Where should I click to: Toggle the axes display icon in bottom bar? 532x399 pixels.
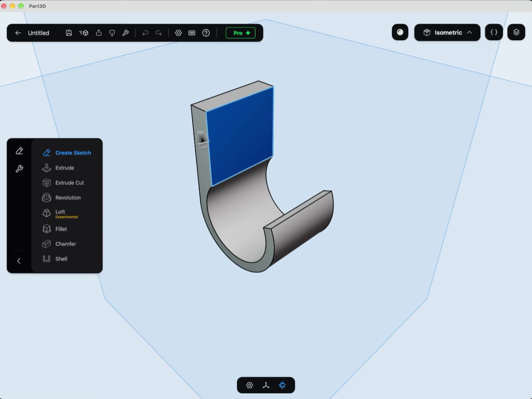(266, 385)
